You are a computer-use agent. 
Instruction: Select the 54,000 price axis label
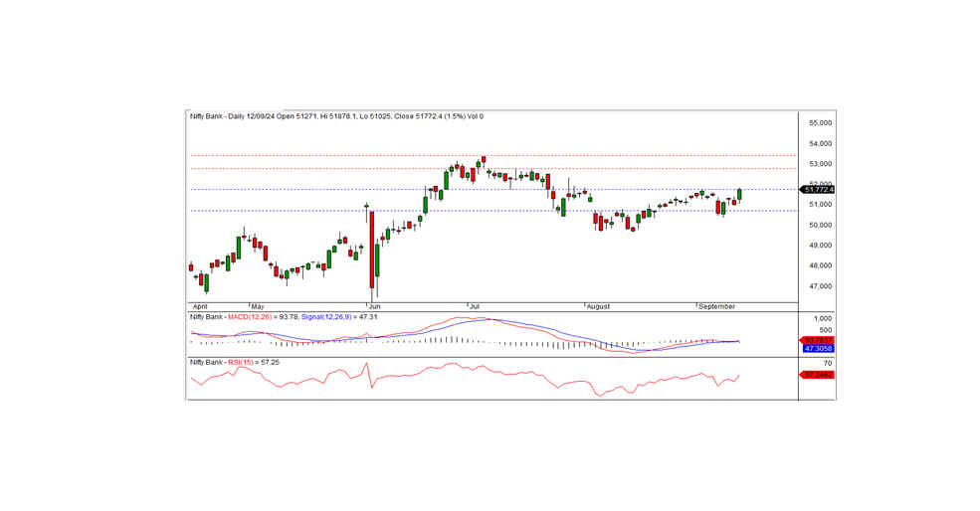coord(820,144)
